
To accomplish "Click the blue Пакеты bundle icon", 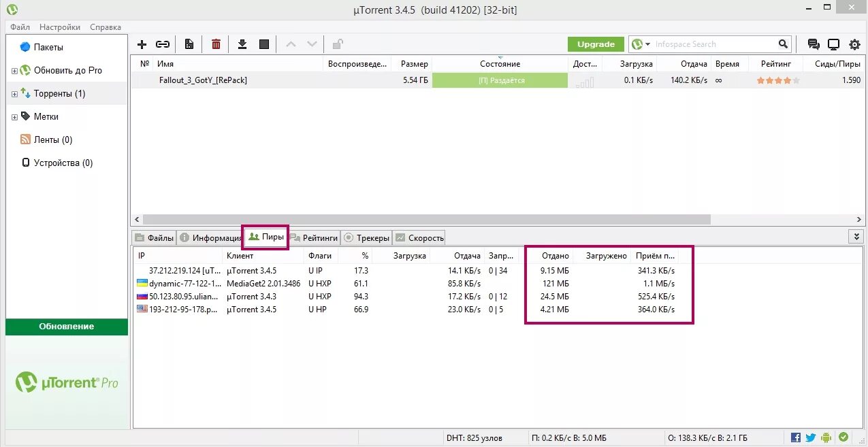I will 25,47.
